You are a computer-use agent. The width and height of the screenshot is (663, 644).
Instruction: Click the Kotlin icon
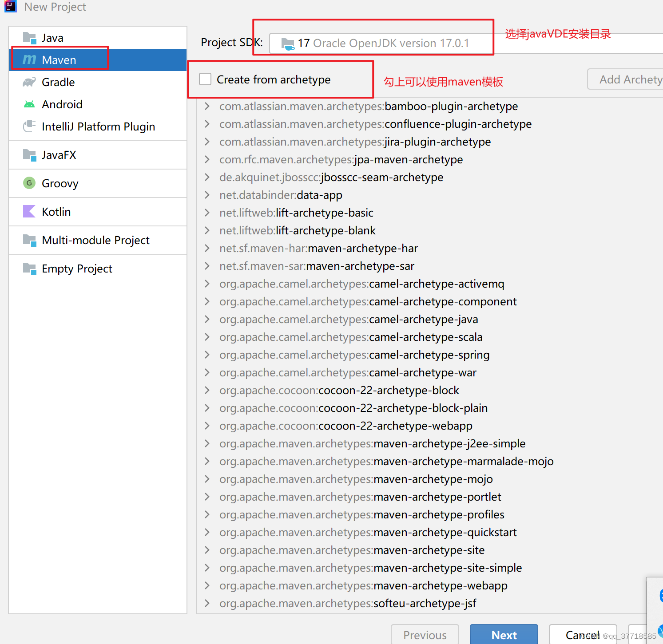pyautogui.click(x=28, y=212)
